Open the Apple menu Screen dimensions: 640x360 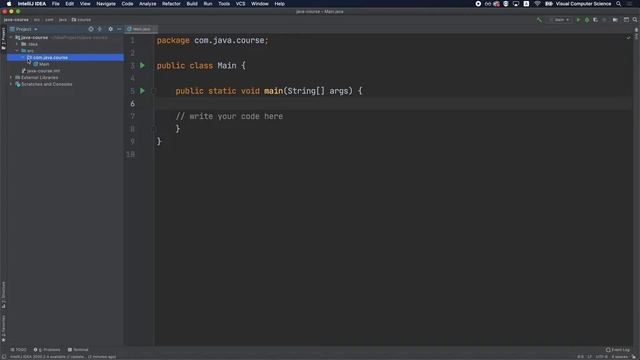(9, 4)
